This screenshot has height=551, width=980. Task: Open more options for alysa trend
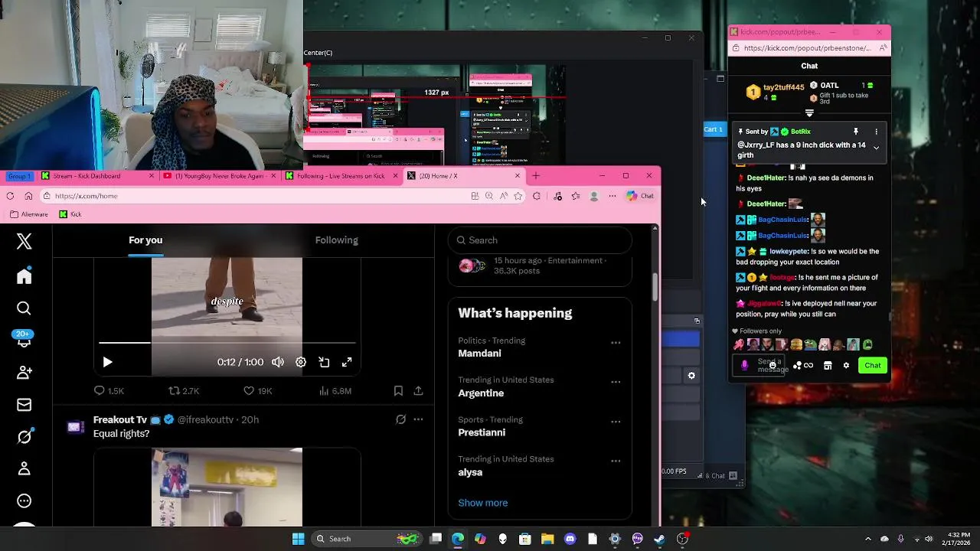tap(616, 461)
